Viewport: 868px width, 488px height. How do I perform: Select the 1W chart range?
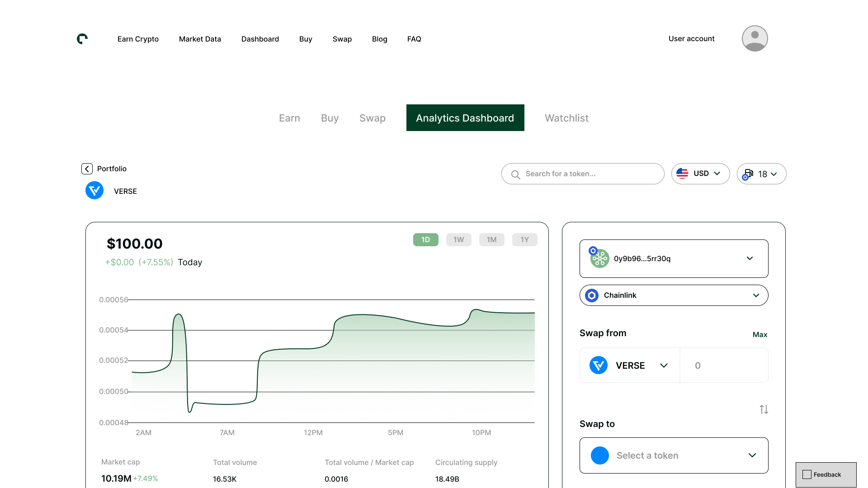click(458, 239)
